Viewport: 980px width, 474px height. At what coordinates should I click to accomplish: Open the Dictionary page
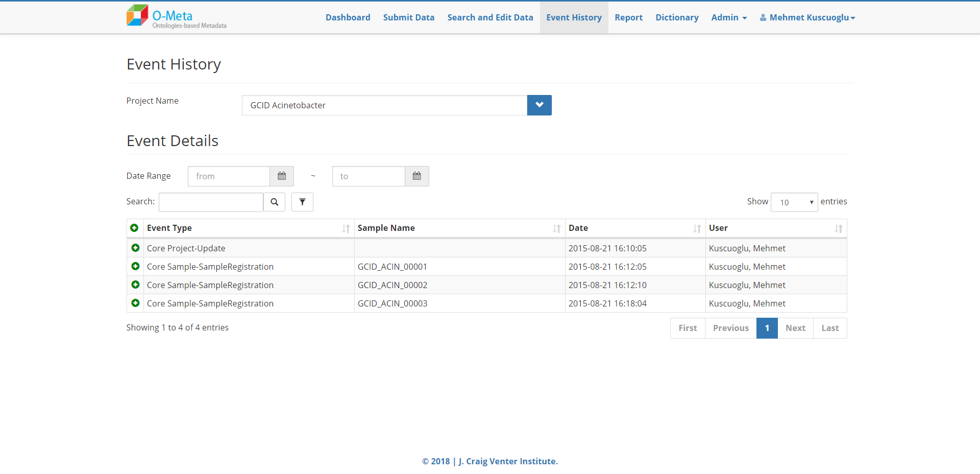(x=677, y=17)
